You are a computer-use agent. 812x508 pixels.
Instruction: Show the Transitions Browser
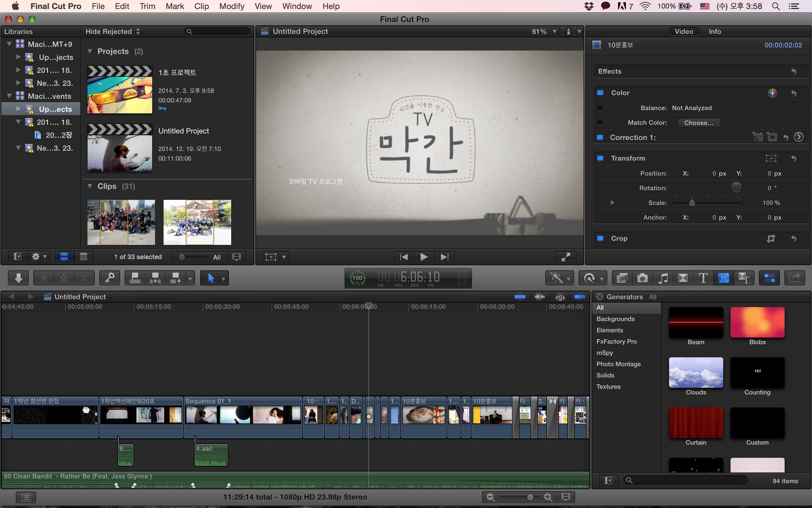point(683,278)
